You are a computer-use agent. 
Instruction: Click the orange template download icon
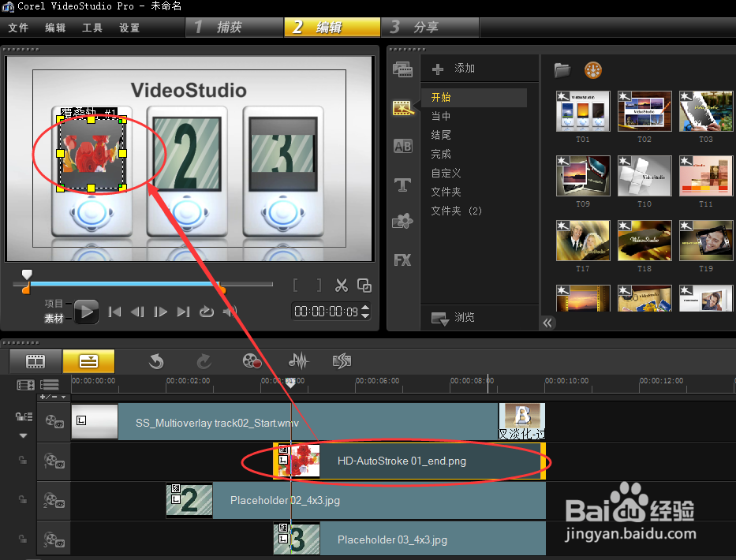click(593, 70)
